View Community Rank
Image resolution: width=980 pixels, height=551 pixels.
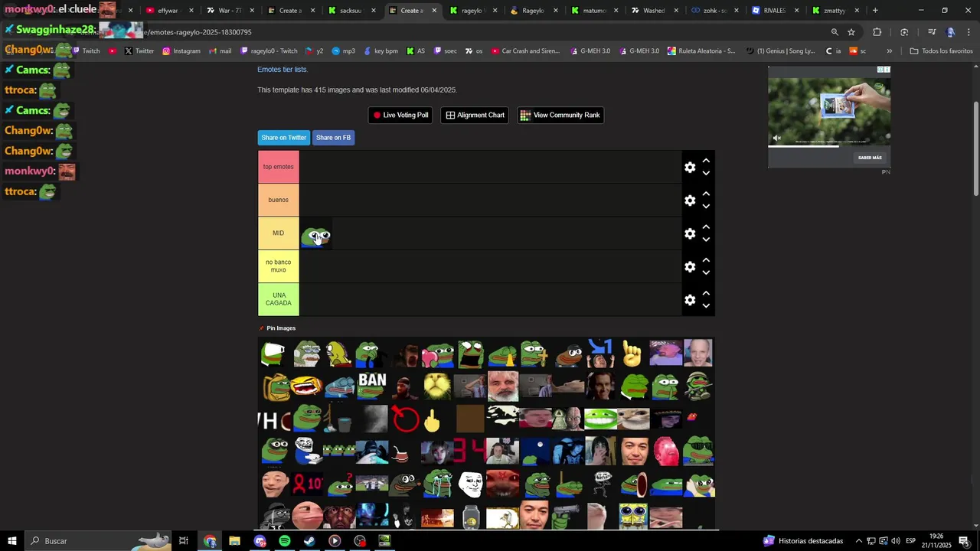(560, 115)
